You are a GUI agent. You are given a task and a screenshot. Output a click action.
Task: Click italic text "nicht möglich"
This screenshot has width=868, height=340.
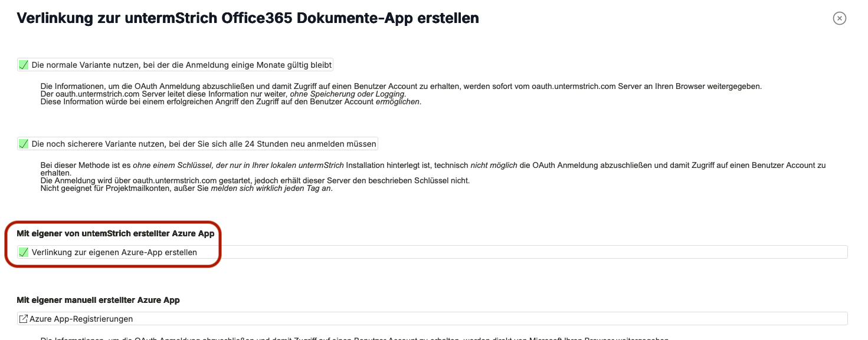493,166
